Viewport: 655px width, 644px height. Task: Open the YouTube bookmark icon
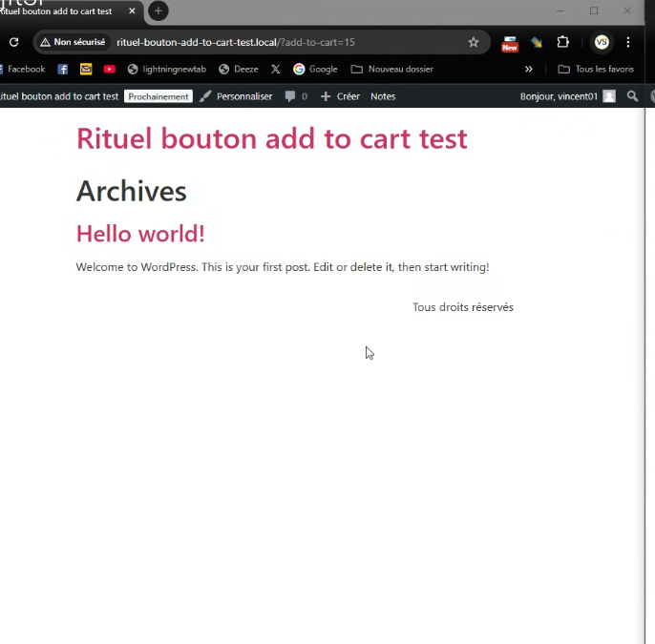click(110, 70)
